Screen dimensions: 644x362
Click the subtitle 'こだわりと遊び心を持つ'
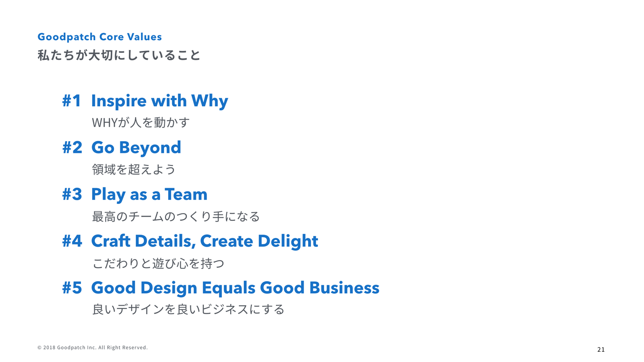[158, 263]
